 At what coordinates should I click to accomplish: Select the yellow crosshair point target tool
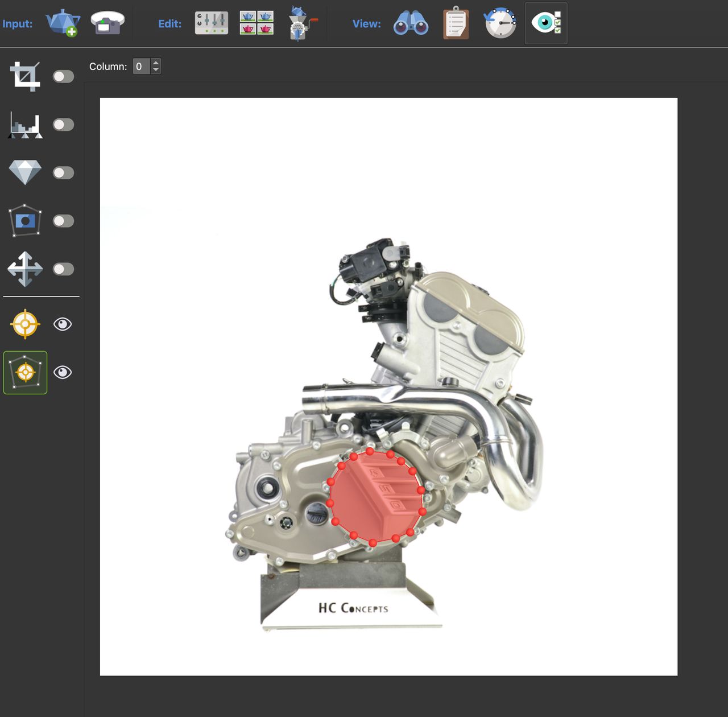coord(25,324)
